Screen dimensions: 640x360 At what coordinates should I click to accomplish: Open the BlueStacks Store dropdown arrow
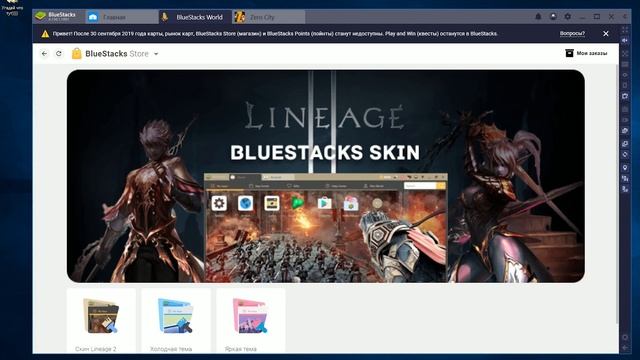point(156,54)
